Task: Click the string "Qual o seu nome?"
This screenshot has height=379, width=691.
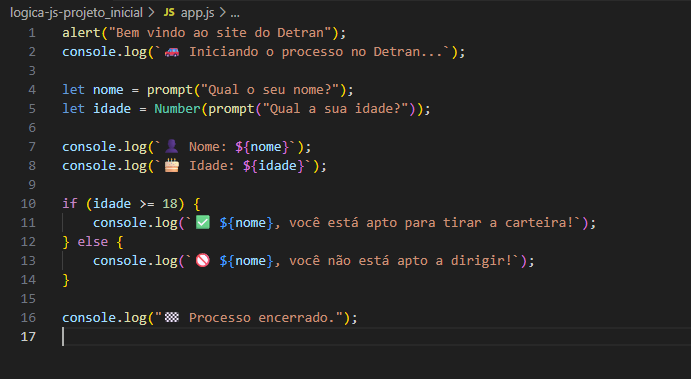Action: click(x=270, y=90)
